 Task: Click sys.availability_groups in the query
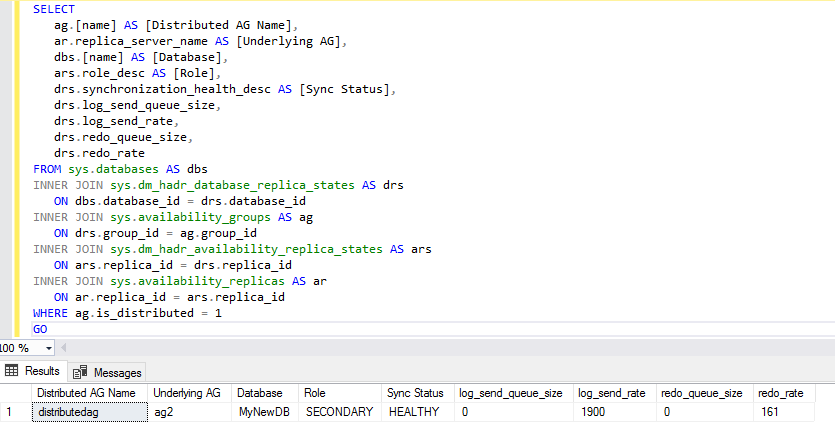190,217
